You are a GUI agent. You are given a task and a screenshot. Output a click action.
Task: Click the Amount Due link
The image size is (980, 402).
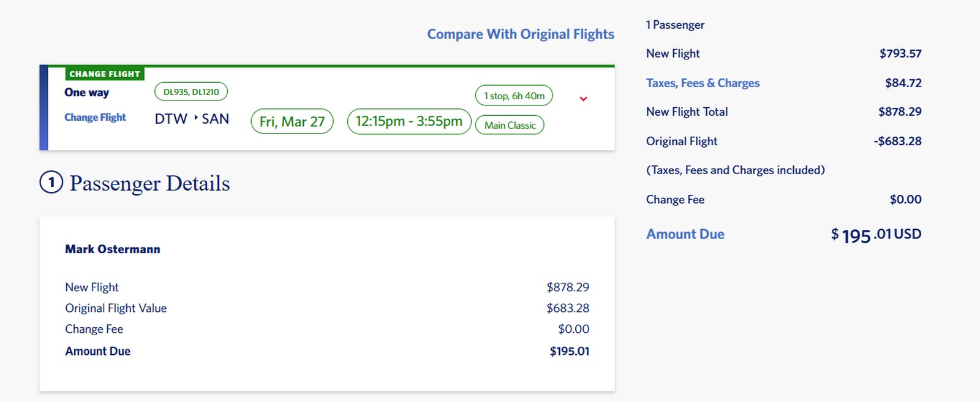(x=685, y=234)
